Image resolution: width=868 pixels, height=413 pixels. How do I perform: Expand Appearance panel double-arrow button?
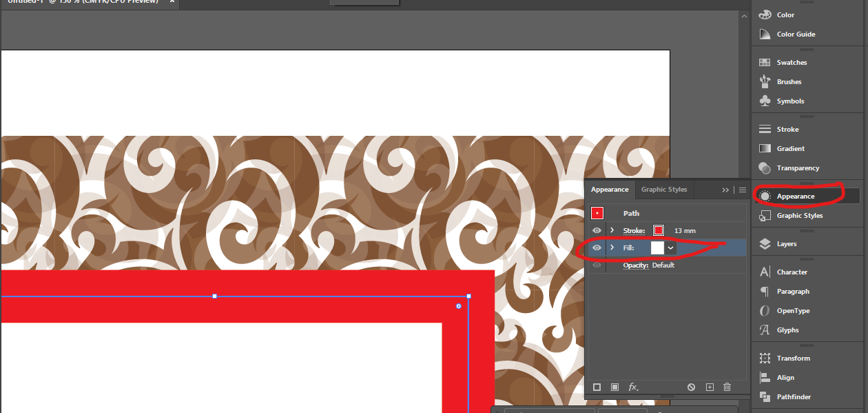tap(725, 190)
